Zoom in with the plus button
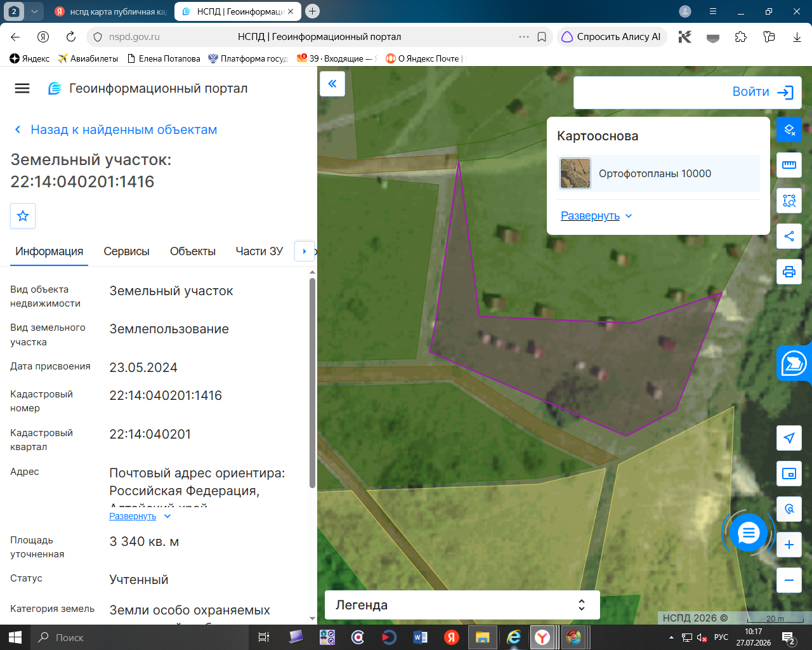This screenshot has width=812, height=650. [x=789, y=545]
